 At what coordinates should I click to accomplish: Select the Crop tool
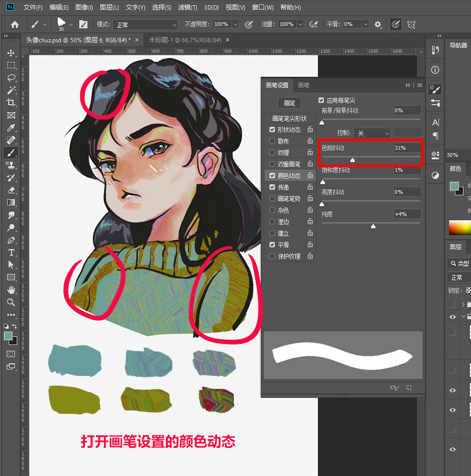click(x=11, y=103)
